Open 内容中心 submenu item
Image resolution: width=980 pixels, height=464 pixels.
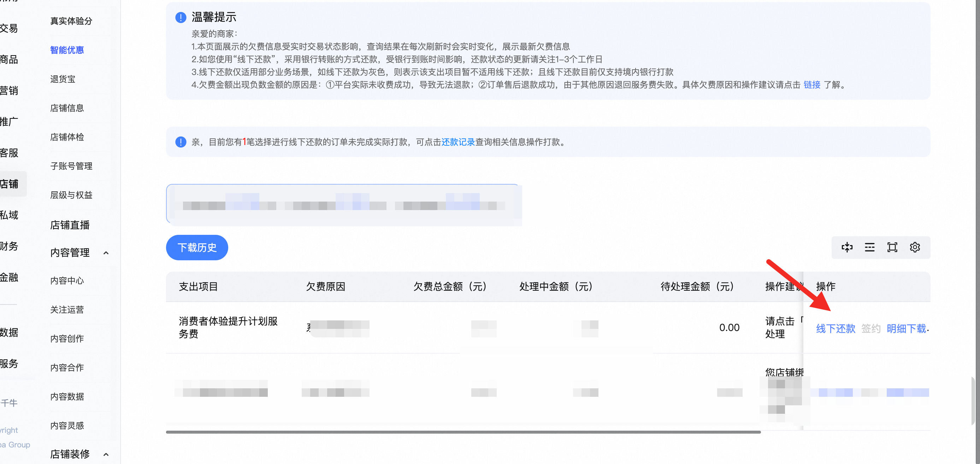67,280
